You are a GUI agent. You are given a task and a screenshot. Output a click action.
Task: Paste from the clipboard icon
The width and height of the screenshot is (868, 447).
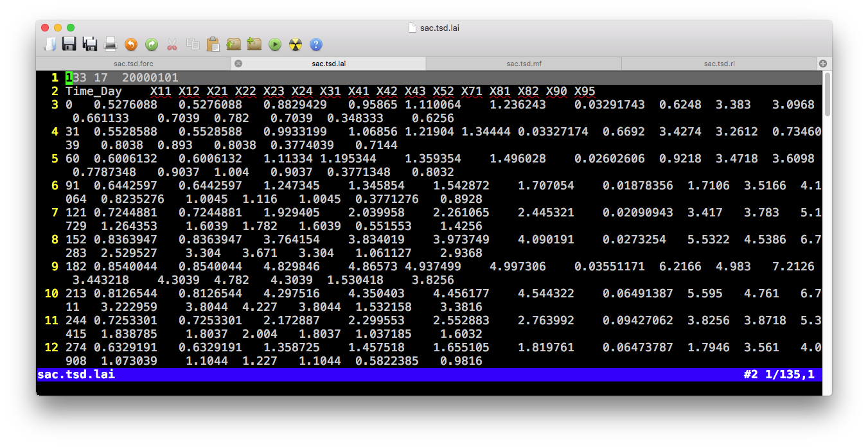coord(213,44)
